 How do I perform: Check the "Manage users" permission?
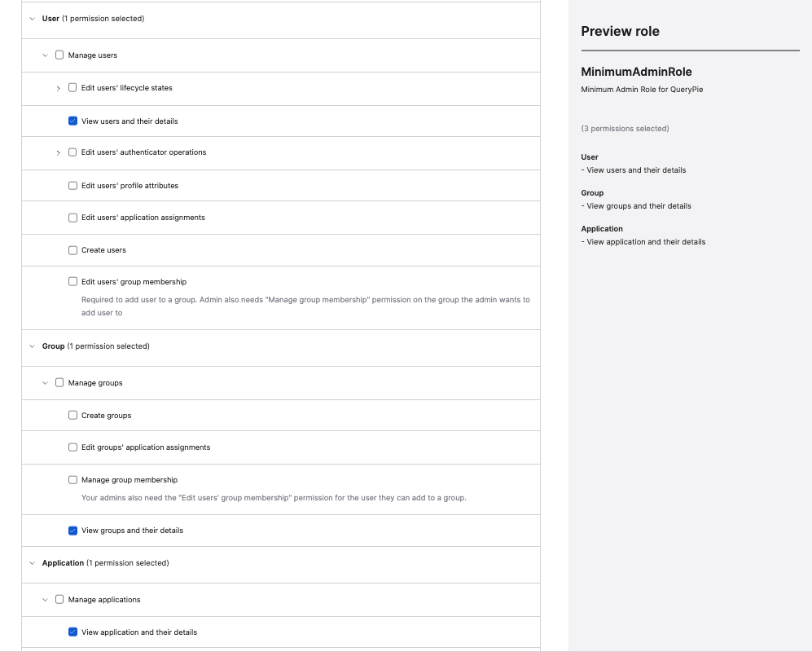(59, 55)
